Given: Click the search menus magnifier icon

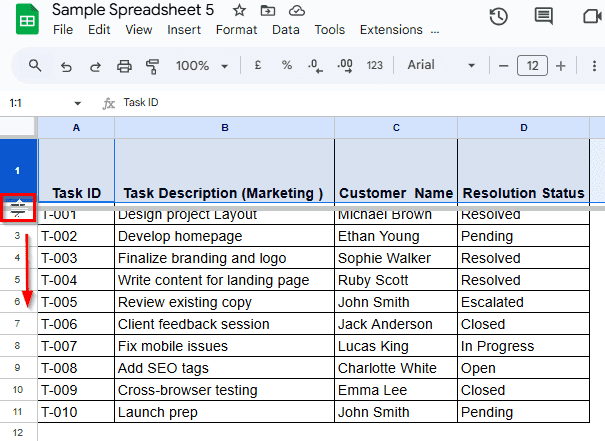Looking at the screenshot, I should click(x=35, y=66).
